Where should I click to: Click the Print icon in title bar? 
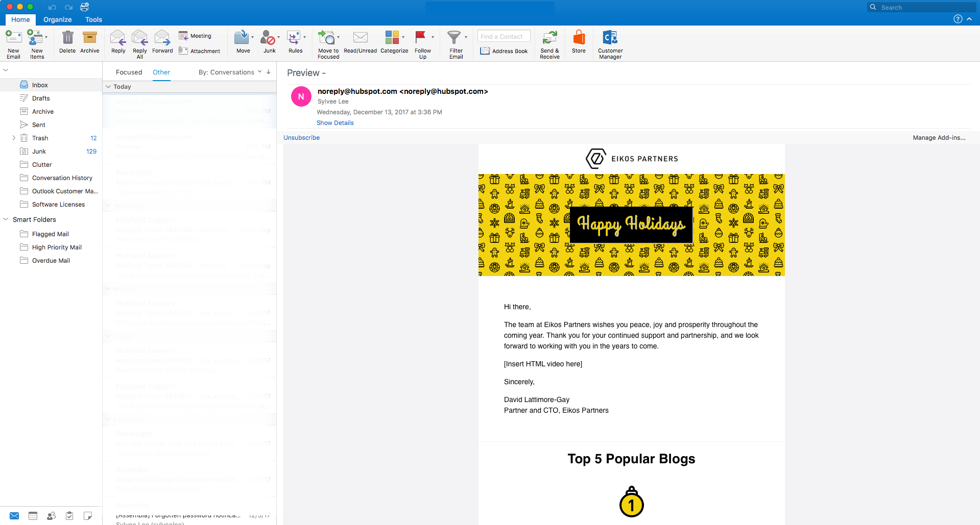[85, 7]
